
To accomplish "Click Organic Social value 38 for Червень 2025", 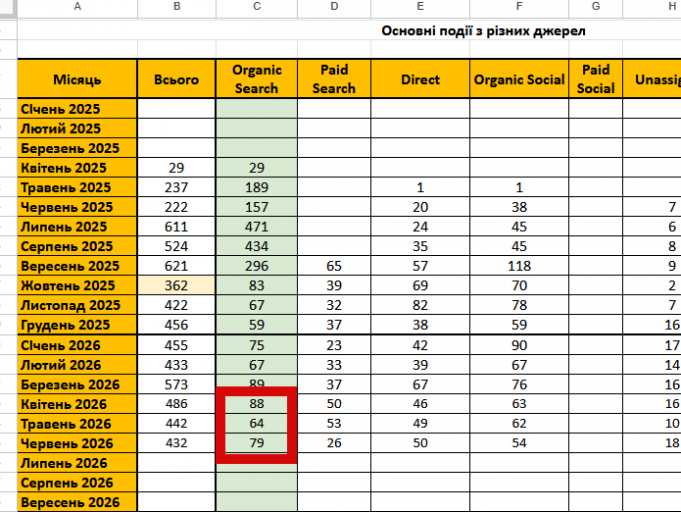I will click(x=519, y=207).
